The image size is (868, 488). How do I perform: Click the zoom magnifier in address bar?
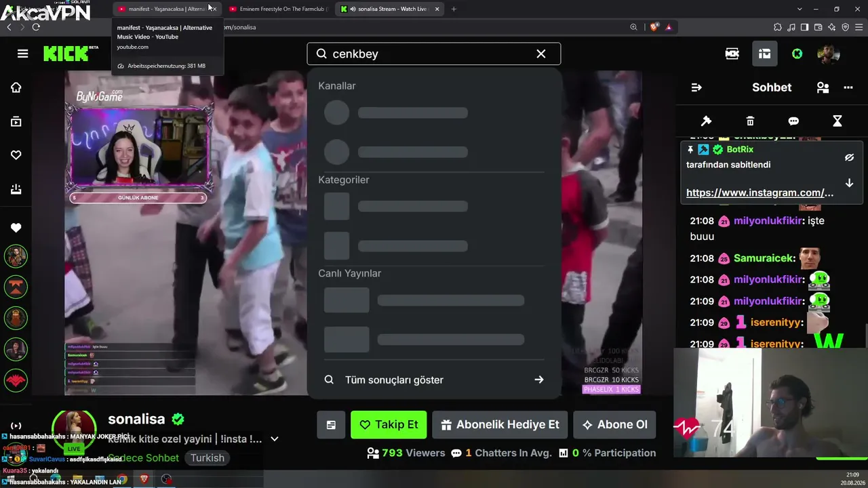tap(633, 27)
